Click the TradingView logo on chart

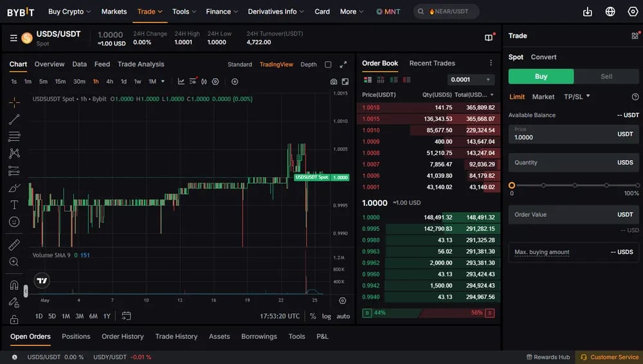(x=42, y=280)
